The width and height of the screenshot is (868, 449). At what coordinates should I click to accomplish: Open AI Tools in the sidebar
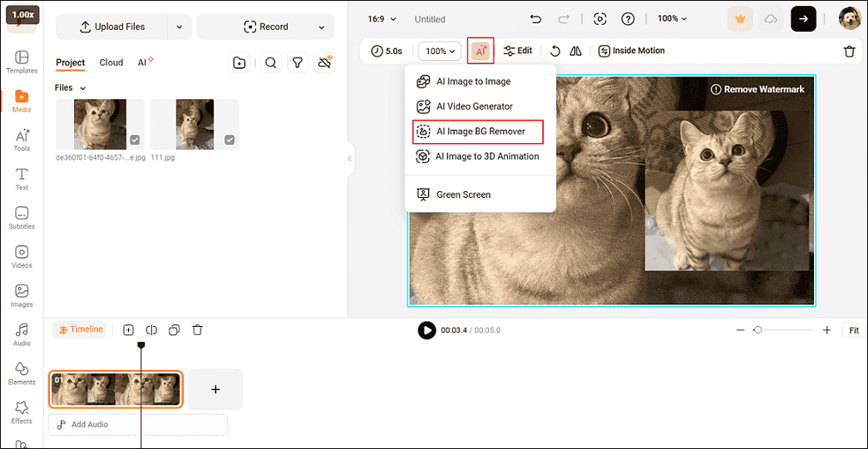coord(22,140)
